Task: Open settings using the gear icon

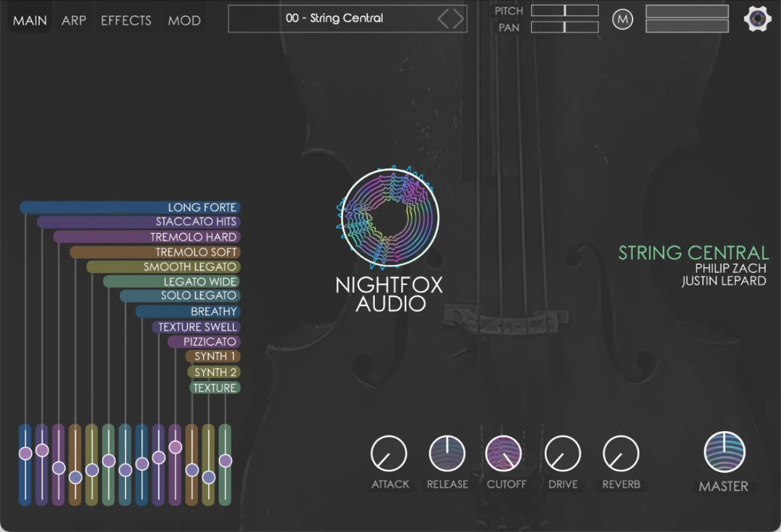Action: click(x=758, y=18)
